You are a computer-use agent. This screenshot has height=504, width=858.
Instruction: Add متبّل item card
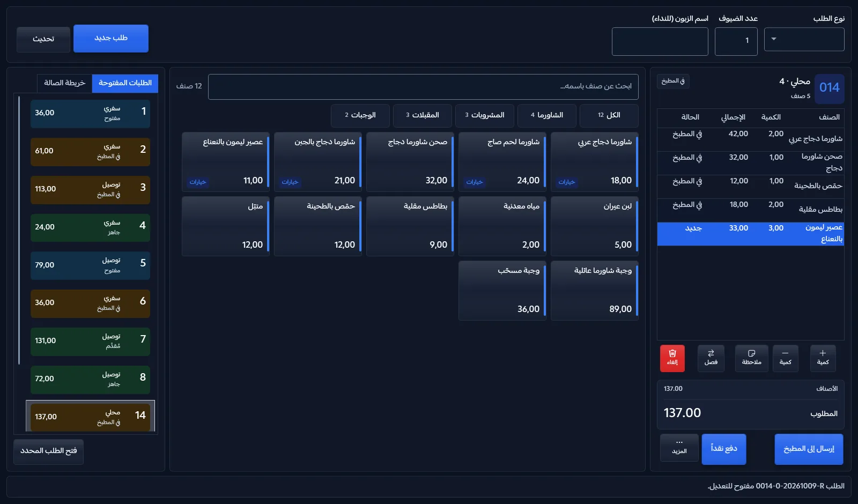coord(226,226)
